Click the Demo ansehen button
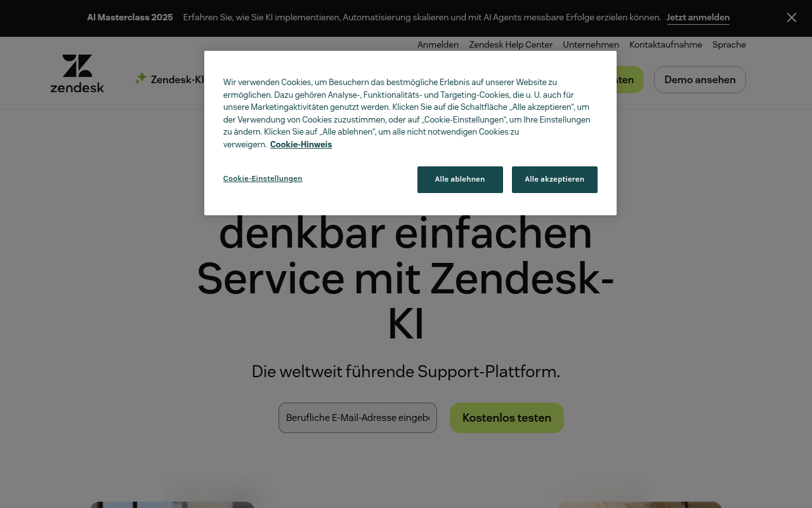Viewport: 812px width, 508px height. pyautogui.click(x=700, y=79)
